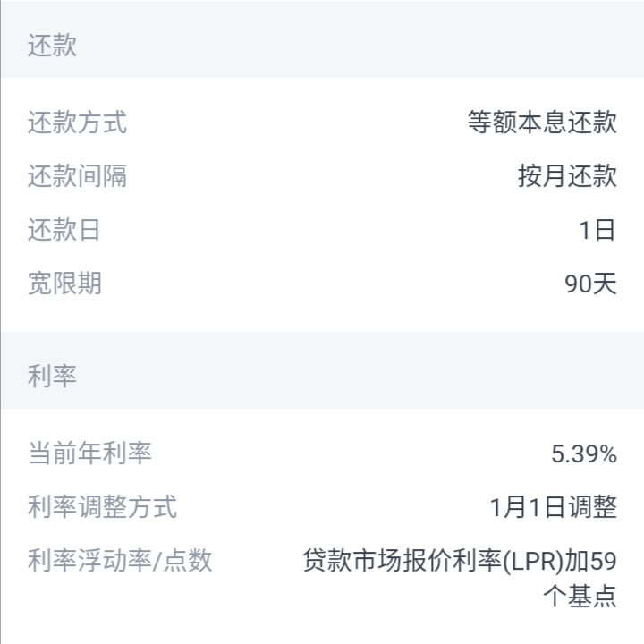
Task: Tap the 1日 repayment date value
Action: (x=597, y=230)
